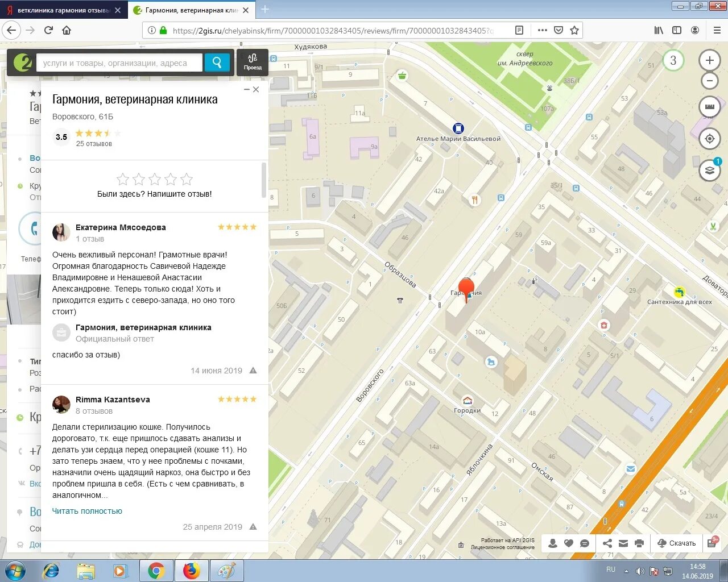
Task: Close the ветклиника гармония отзывы tab
Action: point(118,10)
